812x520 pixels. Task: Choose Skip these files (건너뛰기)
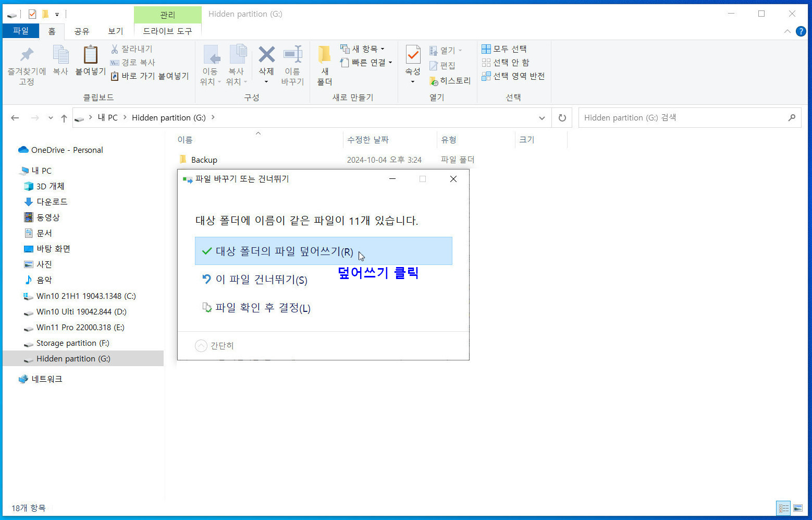point(323,280)
